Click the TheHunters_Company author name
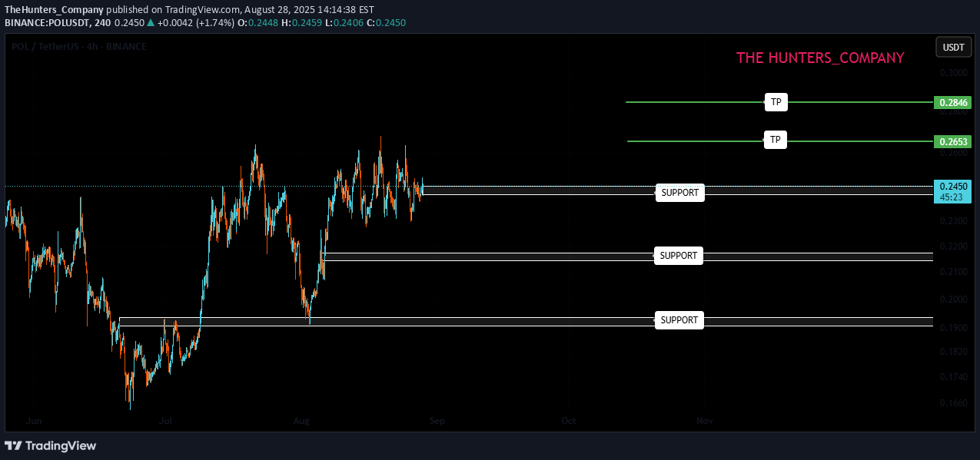This screenshot has height=460, width=980. click(x=55, y=10)
